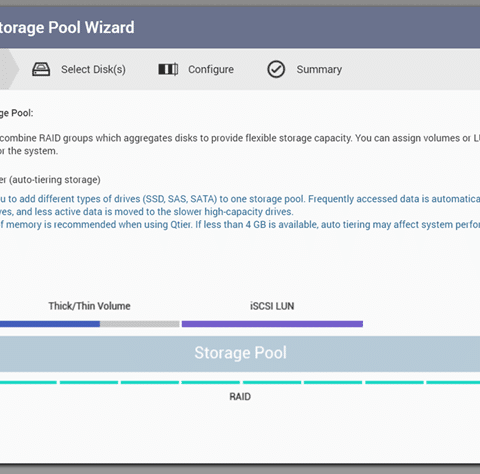This screenshot has height=474, width=480.
Task: Click the blue Thick/Thin Volume bar segment
Action: coord(50,324)
